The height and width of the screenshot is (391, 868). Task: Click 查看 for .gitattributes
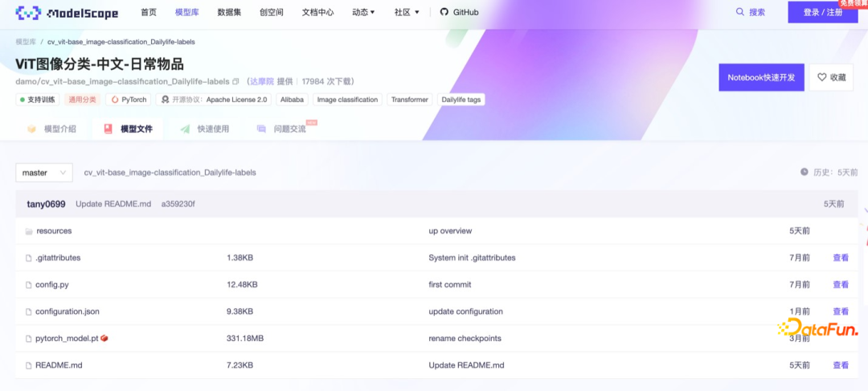pyautogui.click(x=841, y=257)
